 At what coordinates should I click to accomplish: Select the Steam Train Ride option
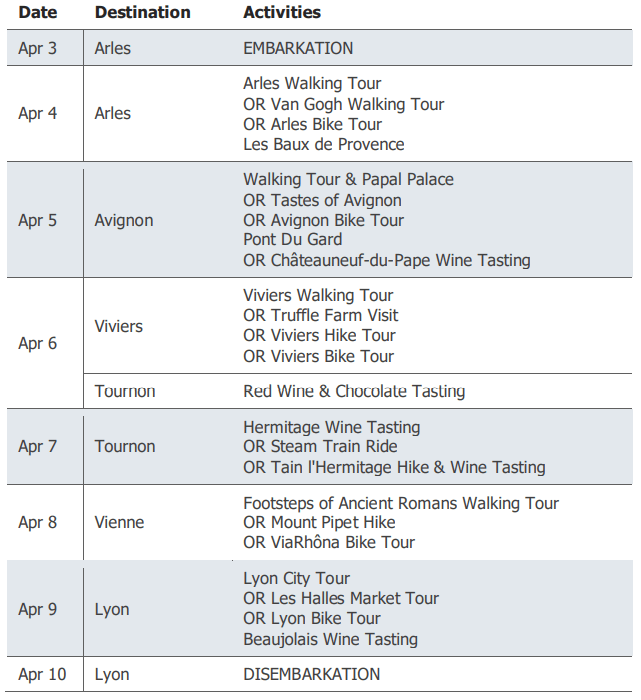click(x=320, y=446)
